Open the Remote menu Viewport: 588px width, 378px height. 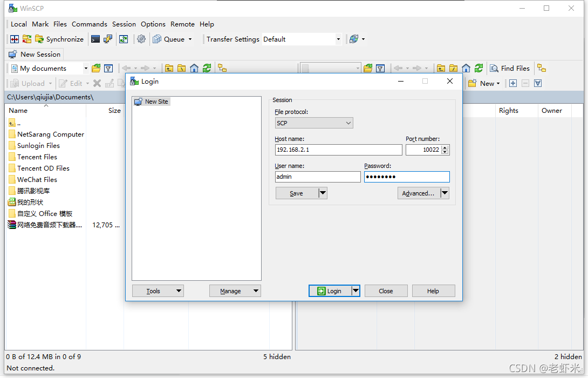click(x=183, y=24)
